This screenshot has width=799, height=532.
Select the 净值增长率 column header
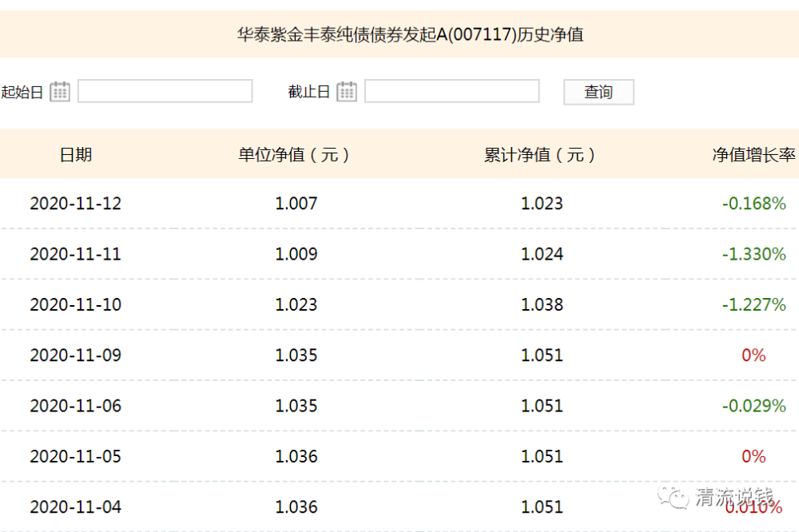pyautogui.click(x=753, y=154)
